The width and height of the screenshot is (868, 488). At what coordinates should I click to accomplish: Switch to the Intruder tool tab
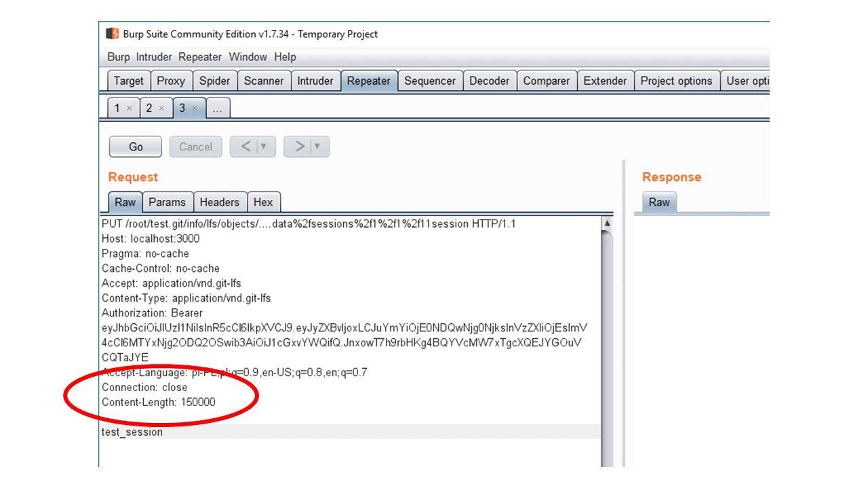315,81
